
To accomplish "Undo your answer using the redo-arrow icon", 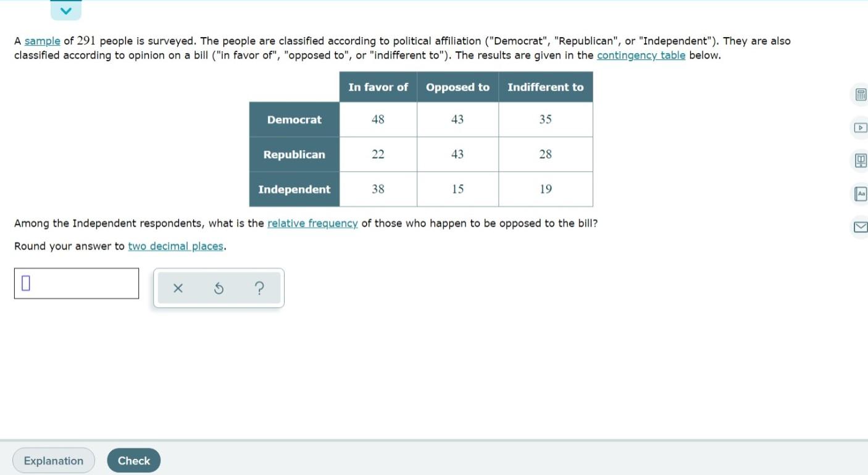I will click(219, 288).
